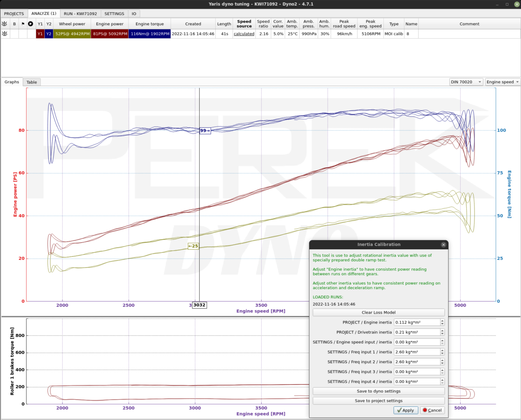Click the eye icon in the table header
The width and height of the screenshot is (521, 420).
(4, 24)
